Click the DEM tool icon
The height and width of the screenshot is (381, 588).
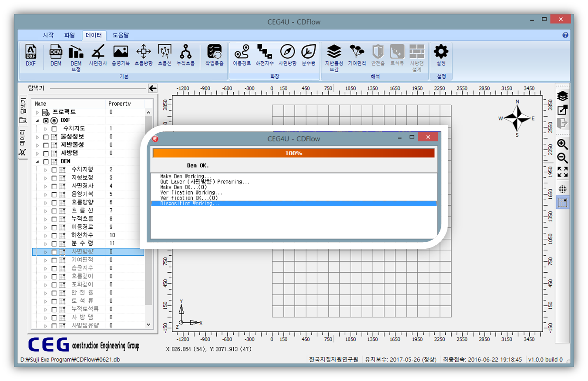tap(56, 55)
